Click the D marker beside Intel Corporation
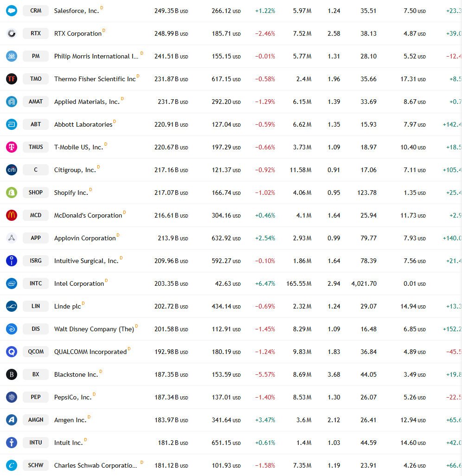Image resolution: width=462 pixels, height=476 pixels. tap(106, 281)
